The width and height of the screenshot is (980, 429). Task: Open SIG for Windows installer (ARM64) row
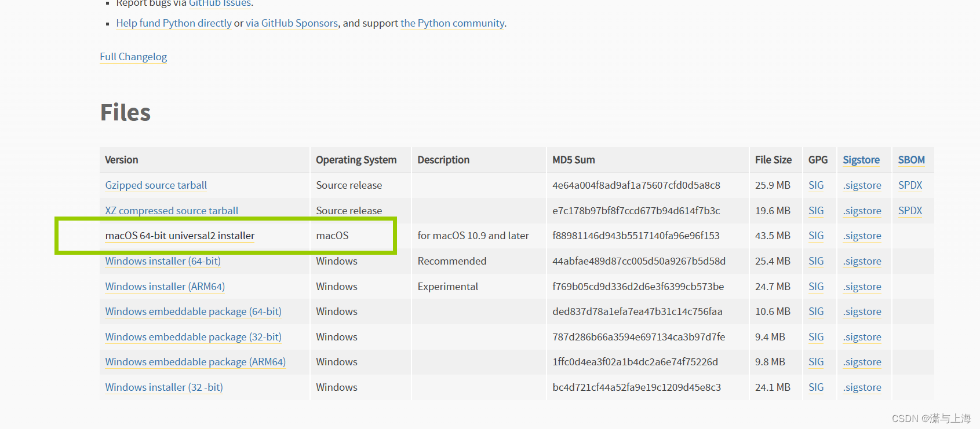(816, 287)
